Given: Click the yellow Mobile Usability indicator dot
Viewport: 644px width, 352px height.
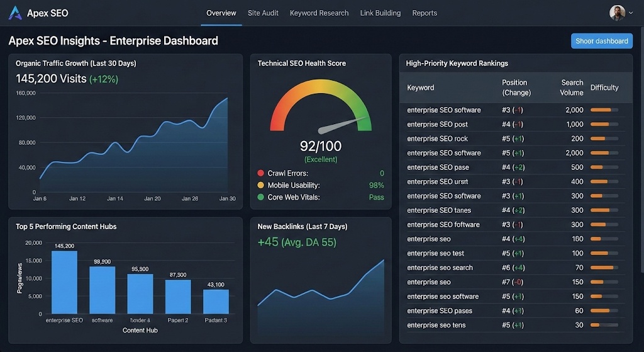Looking at the screenshot, I should point(261,185).
